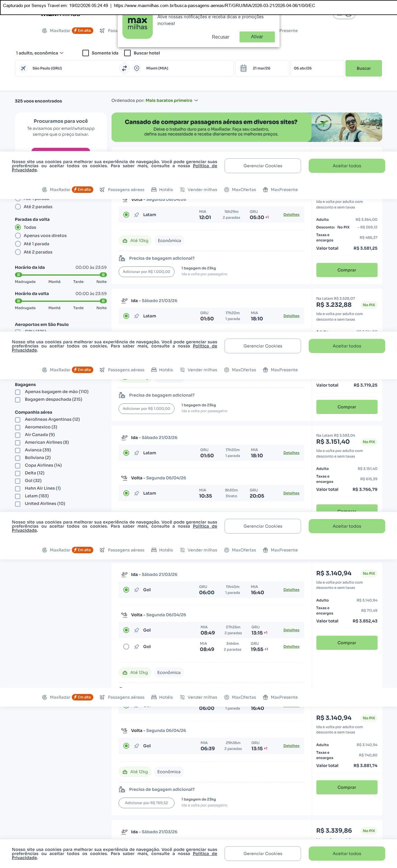Filter by Copa Airlines (14) checkbox
397x868 pixels.
coord(18,466)
